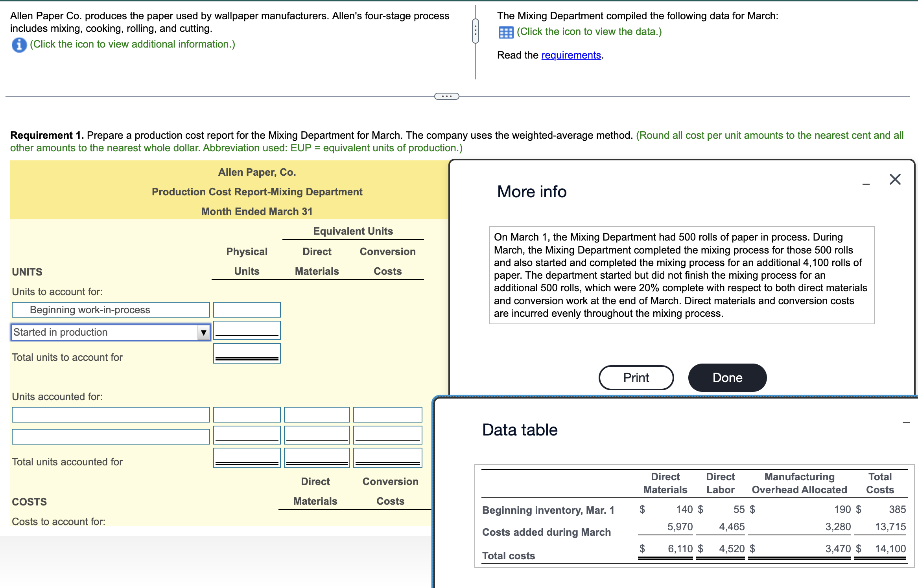Close the More info dialog
The image size is (918, 588).
(x=895, y=180)
